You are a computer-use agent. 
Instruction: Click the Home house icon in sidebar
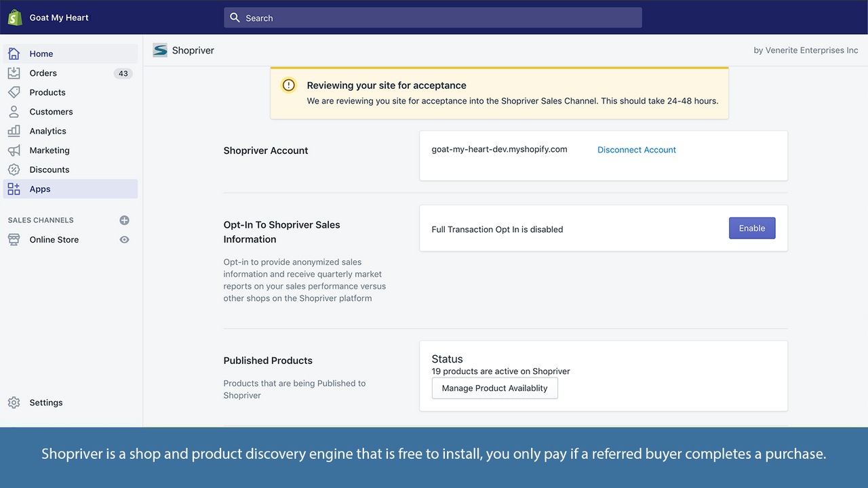(14, 54)
